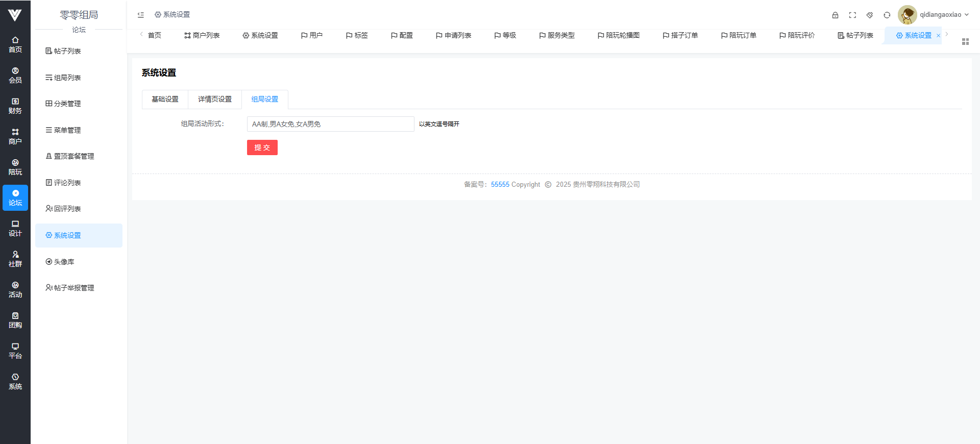
Task: Click the theme settings icon
Action: tap(870, 15)
